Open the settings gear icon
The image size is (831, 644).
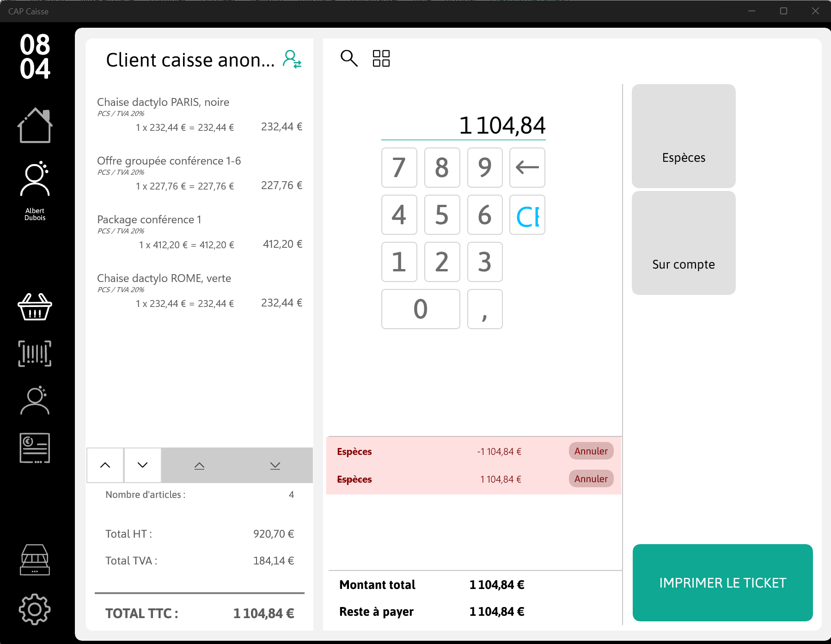[x=35, y=609]
